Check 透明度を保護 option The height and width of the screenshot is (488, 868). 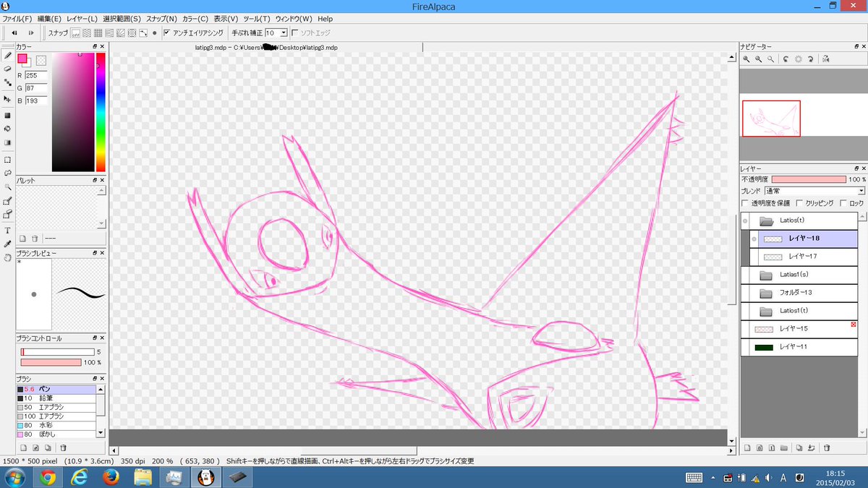click(x=746, y=203)
